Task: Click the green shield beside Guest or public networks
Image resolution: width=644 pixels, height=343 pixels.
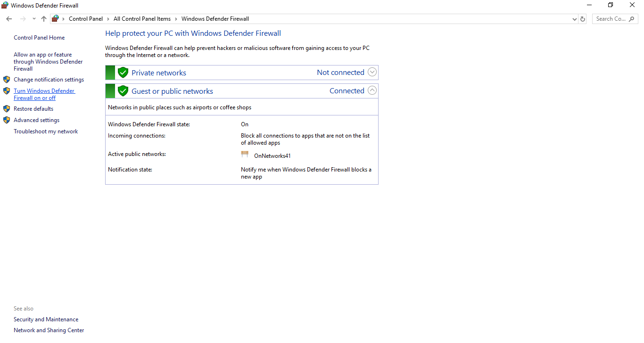Action: click(123, 91)
